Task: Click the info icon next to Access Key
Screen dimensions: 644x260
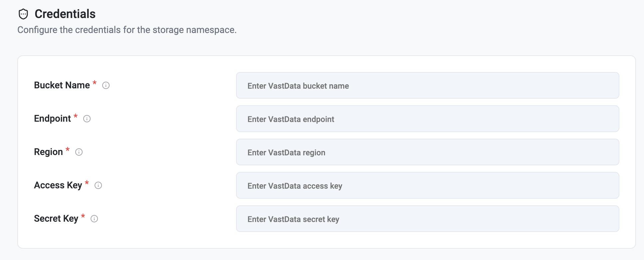Action: point(98,185)
